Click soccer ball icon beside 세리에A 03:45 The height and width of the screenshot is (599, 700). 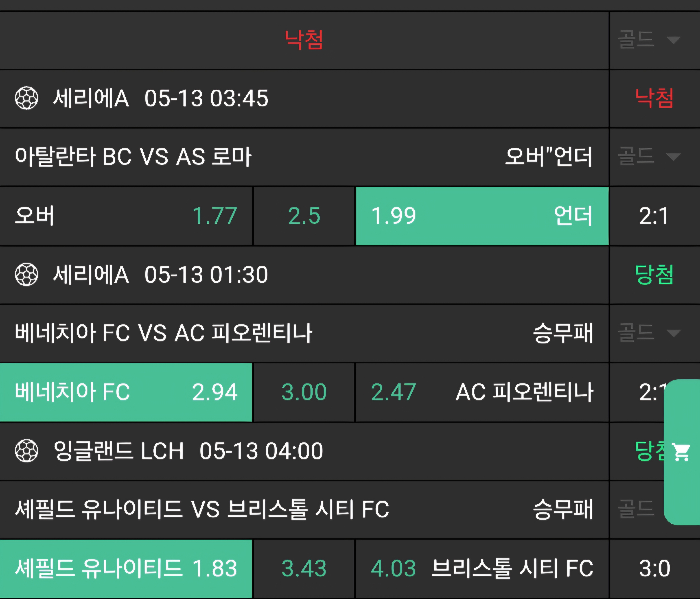click(x=27, y=98)
